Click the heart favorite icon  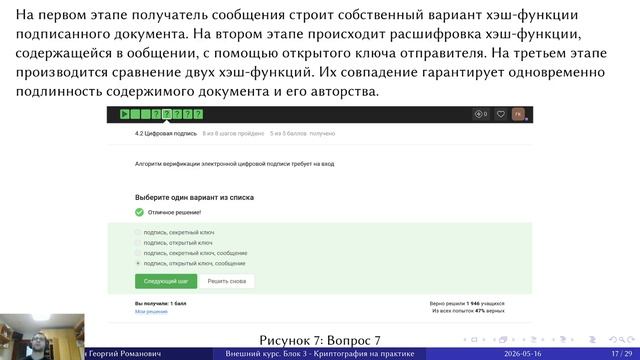point(500,114)
